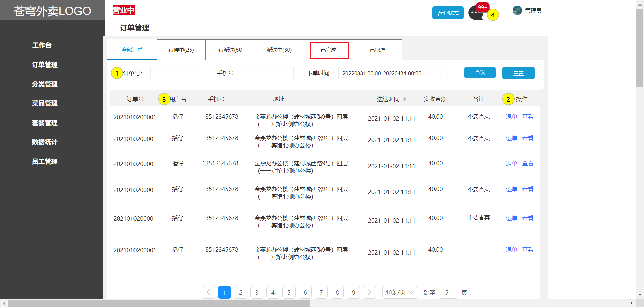Open 员工管理 in the sidebar

coord(45,162)
